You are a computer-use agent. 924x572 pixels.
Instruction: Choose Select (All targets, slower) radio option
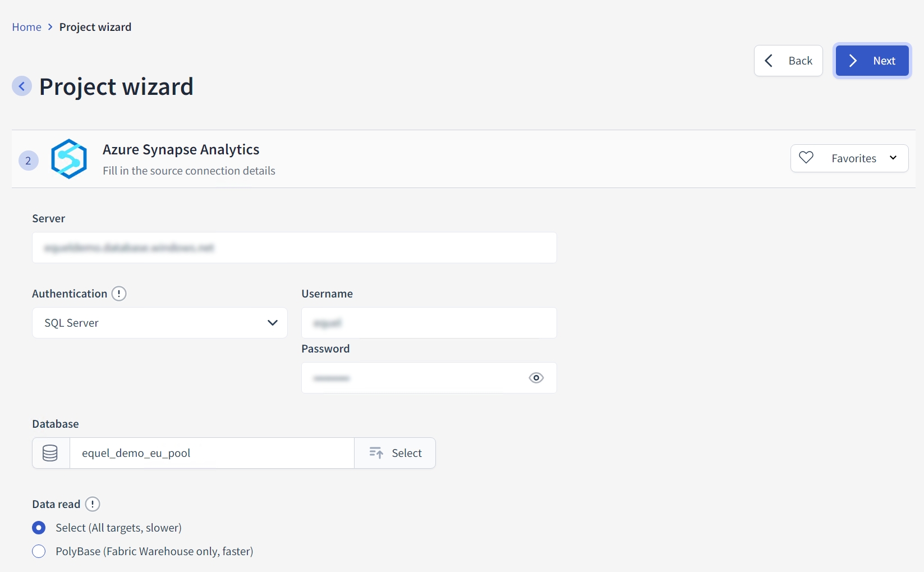coord(39,528)
